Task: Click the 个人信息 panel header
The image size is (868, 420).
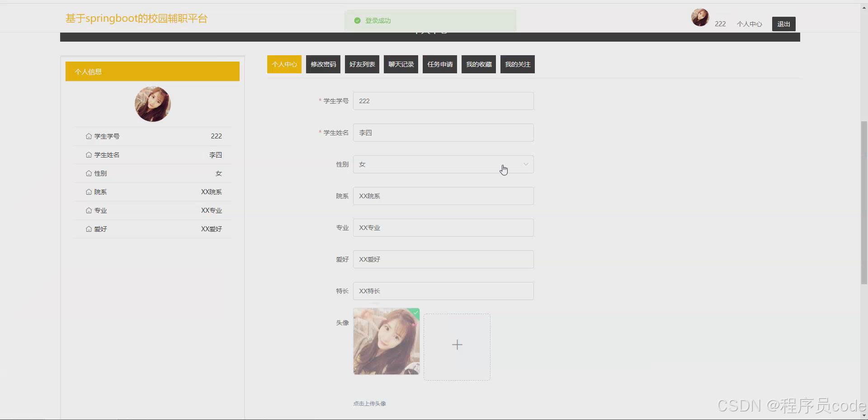Action: click(x=152, y=72)
